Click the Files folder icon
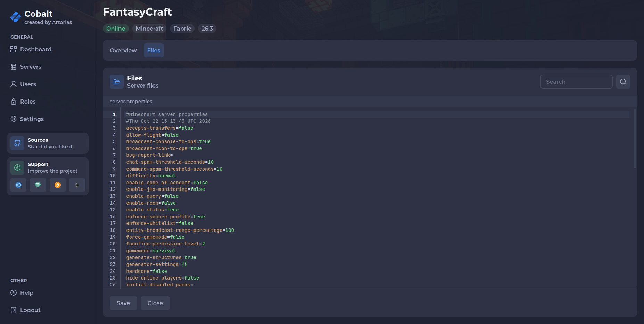 point(117,82)
